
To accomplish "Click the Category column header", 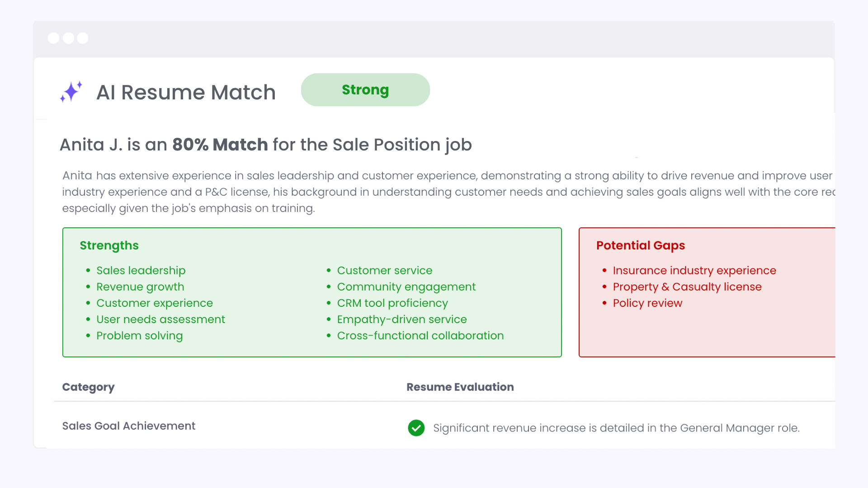I will (x=88, y=387).
